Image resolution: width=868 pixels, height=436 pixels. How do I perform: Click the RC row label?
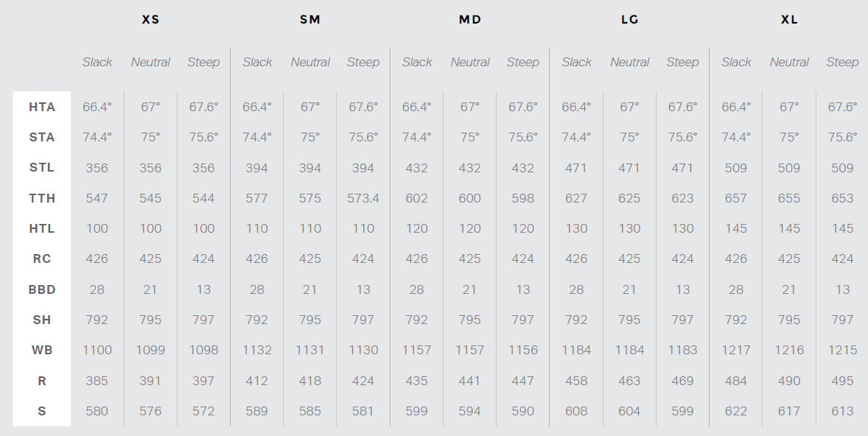tap(42, 259)
